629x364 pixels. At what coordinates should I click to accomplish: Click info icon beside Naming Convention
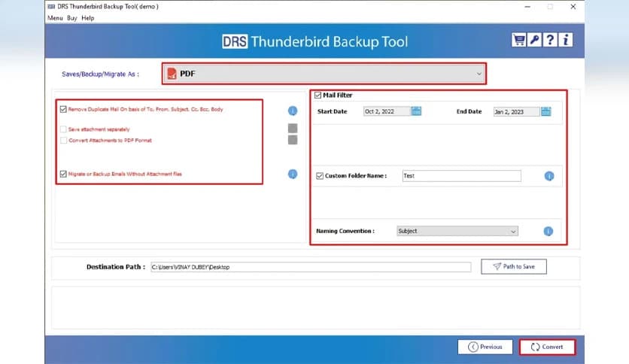(548, 232)
